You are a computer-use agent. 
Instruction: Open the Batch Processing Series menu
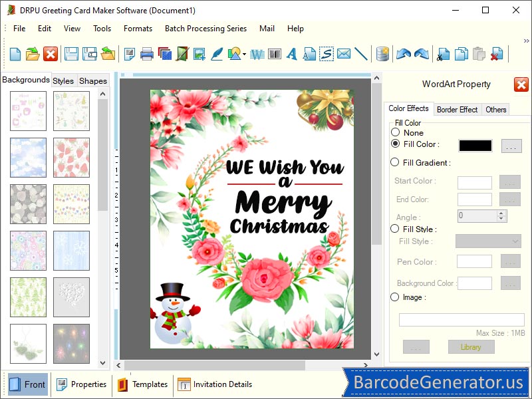coord(205,29)
